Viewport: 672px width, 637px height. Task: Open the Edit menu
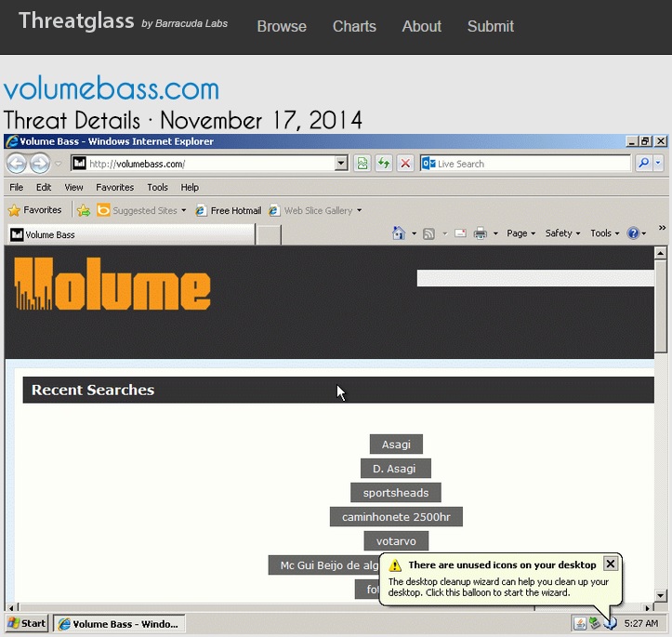[x=44, y=187]
